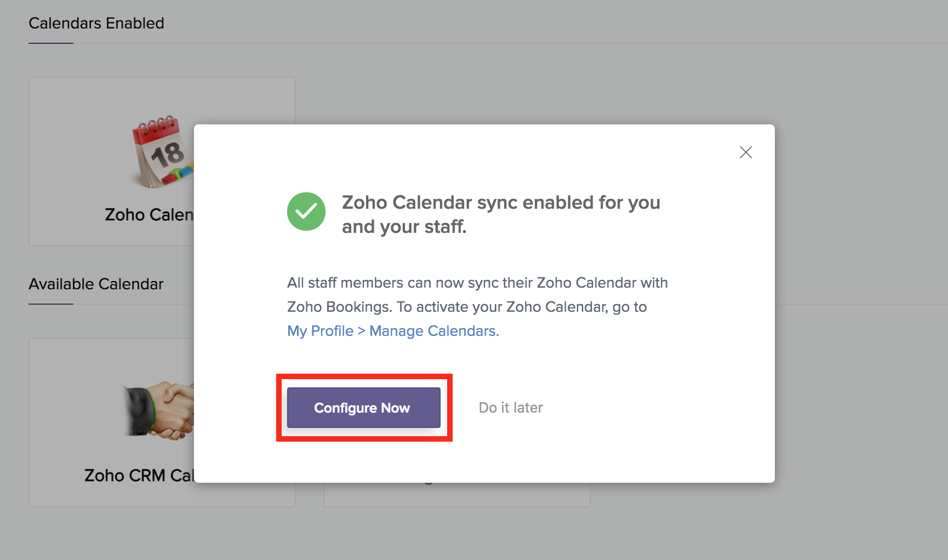Screen dimensions: 948x560
Task: Click the 'Zoho Calendar sync enabled' dialog title
Action: [501, 203]
